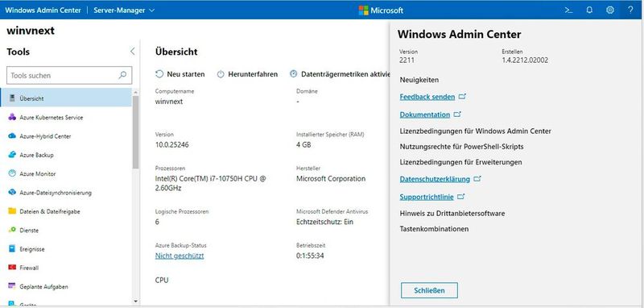644x308 pixels.
Task: Click version value 10.0.25246
Action: coord(172,145)
